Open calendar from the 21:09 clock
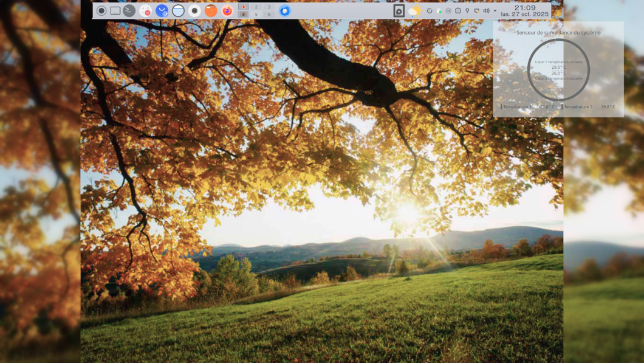 point(524,10)
